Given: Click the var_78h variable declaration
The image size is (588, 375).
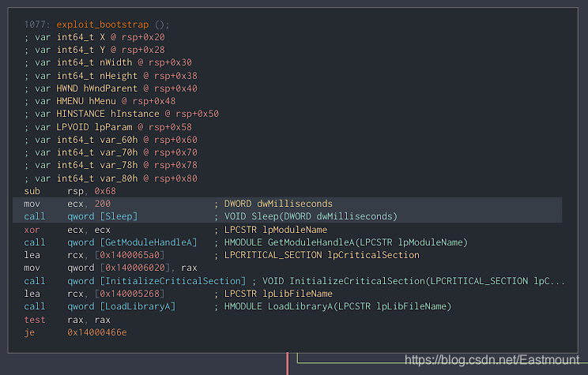Looking at the screenshot, I should (x=111, y=165).
